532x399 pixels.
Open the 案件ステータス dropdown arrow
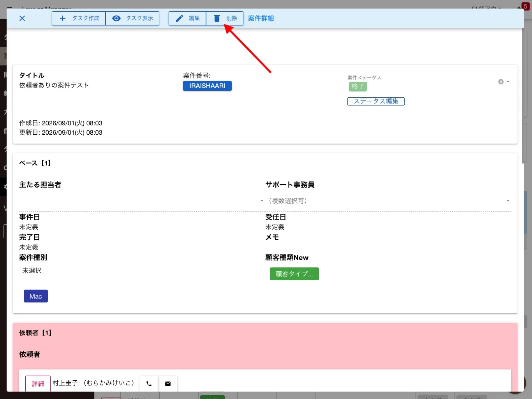pos(508,82)
